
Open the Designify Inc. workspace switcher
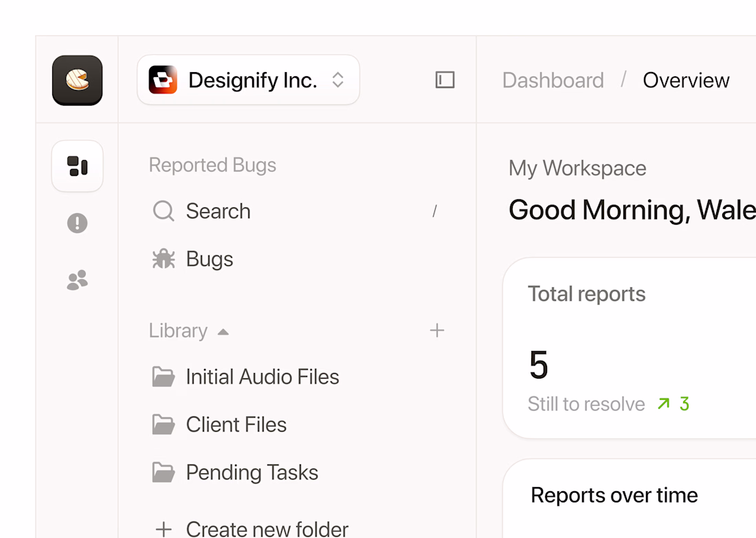248,80
